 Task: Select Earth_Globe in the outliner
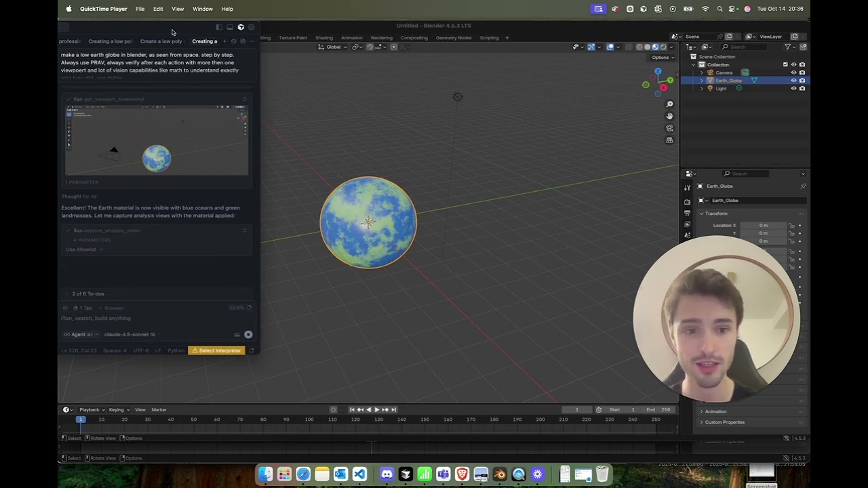pos(728,81)
